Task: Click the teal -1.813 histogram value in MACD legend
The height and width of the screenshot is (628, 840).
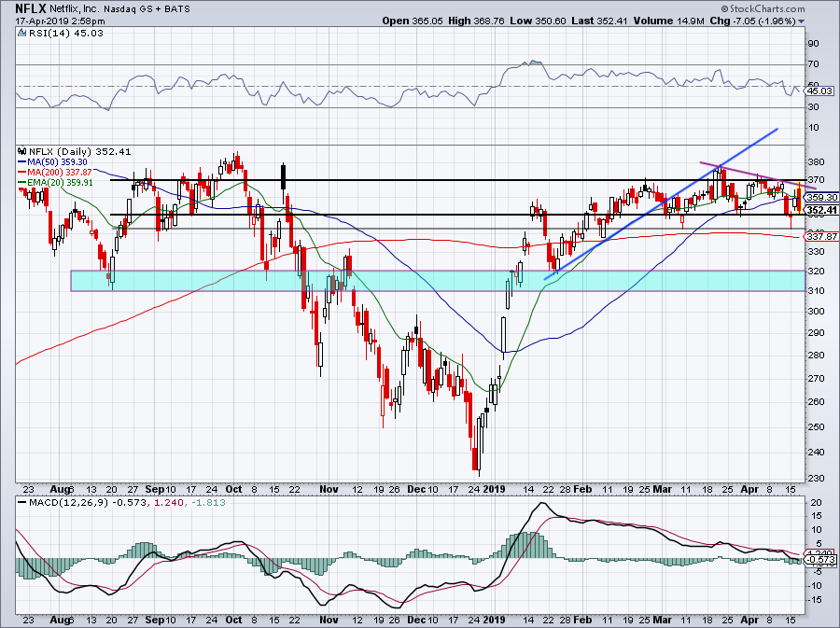Action: pyautogui.click(x=209, y=503)
